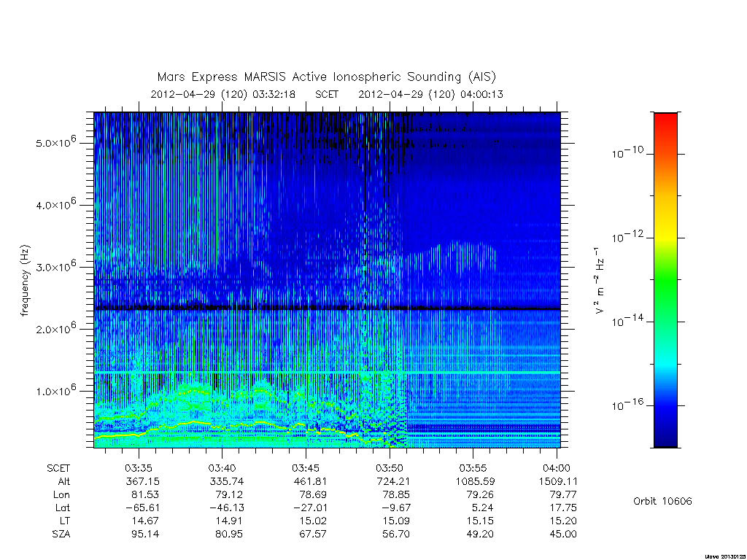747x560 pixels.
Task: Click local time value 15.15
Action: coord(480,521)
